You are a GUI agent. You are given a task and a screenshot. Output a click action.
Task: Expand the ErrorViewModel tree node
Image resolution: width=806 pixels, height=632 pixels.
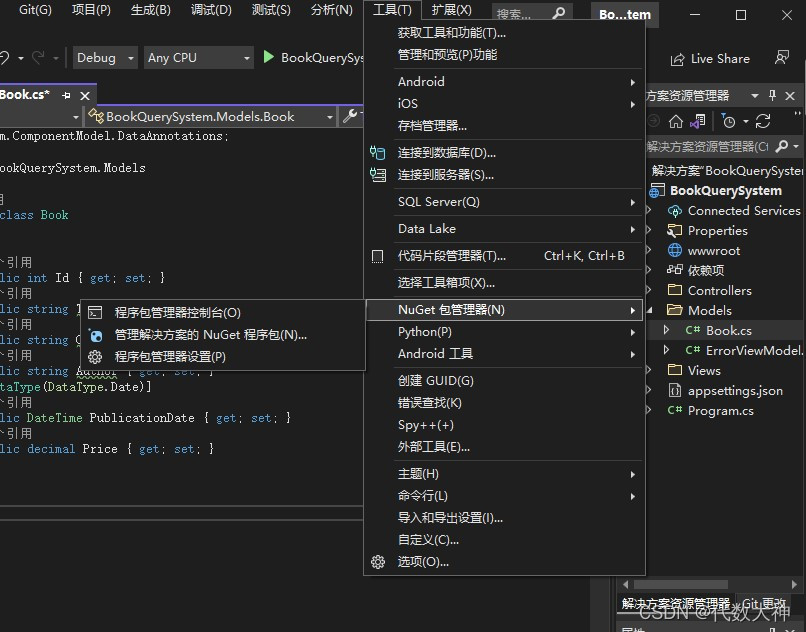666,350
